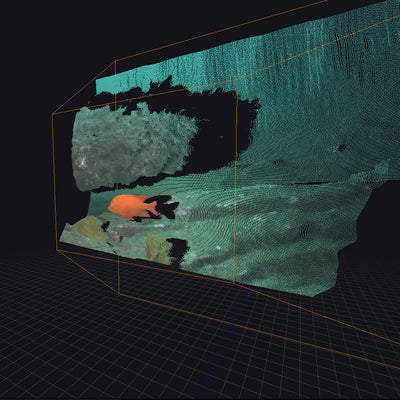
Task: Click the yellow-green coral near the bottom edge
Action: point(159,249)
